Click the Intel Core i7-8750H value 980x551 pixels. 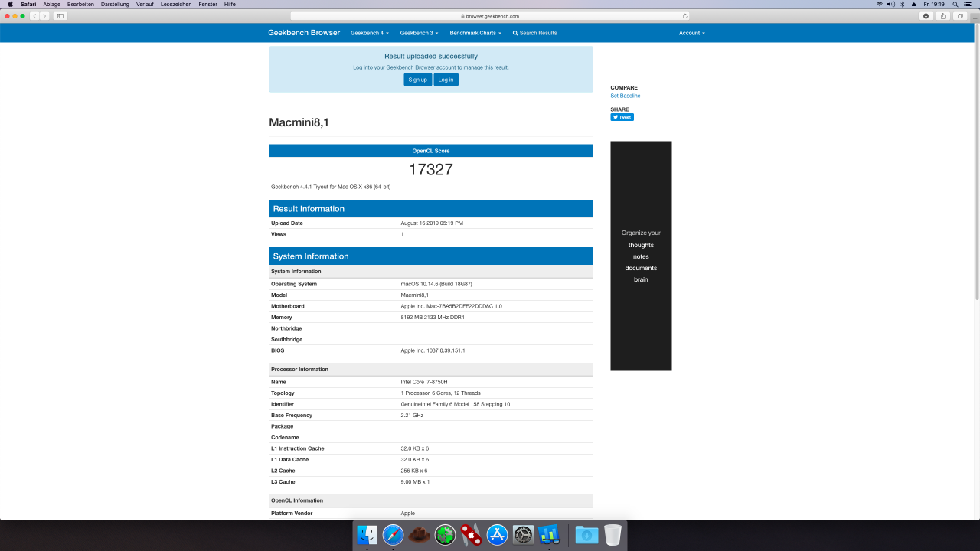click(x=424, y=382)
